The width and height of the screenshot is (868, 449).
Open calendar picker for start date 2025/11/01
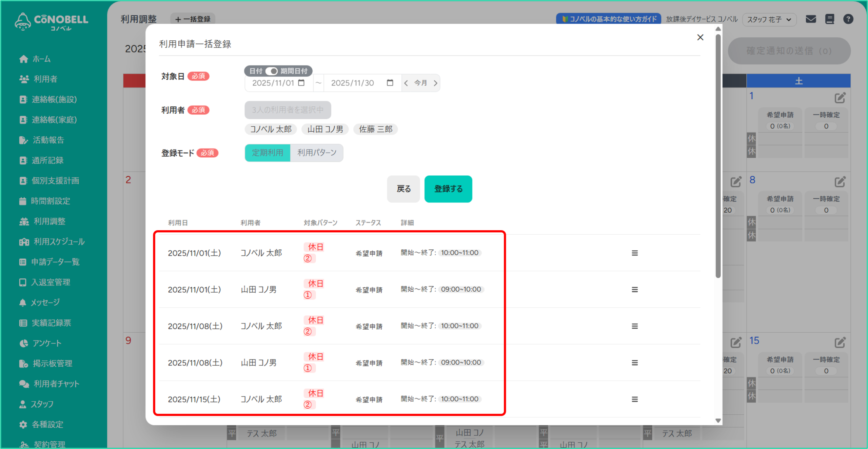301,83
